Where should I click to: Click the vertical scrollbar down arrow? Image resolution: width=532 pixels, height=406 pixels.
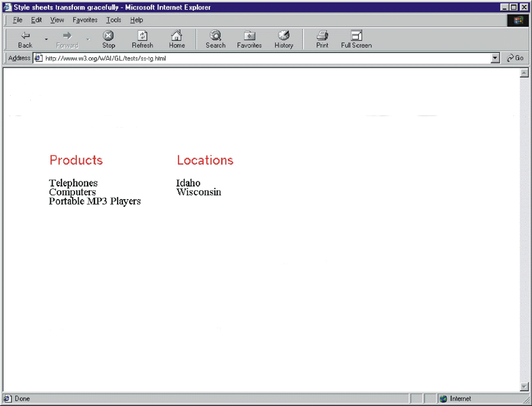click(524, 387)
